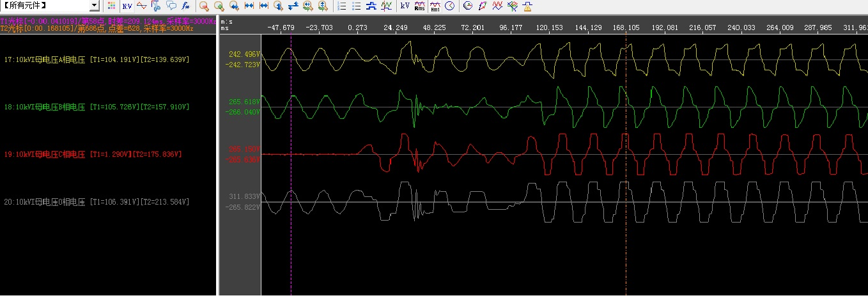Click the colored grid channel-selection icon
This screenshot has width=868, height=298.
111,6
